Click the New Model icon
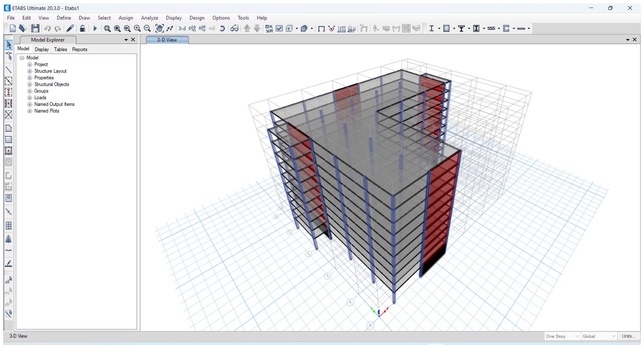The width and height of the screenshot is (644, 345). pos(13,29)
